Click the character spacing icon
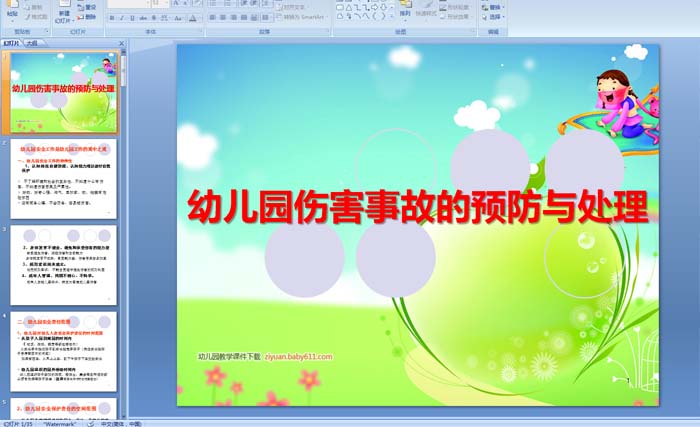 pos(164,18)
